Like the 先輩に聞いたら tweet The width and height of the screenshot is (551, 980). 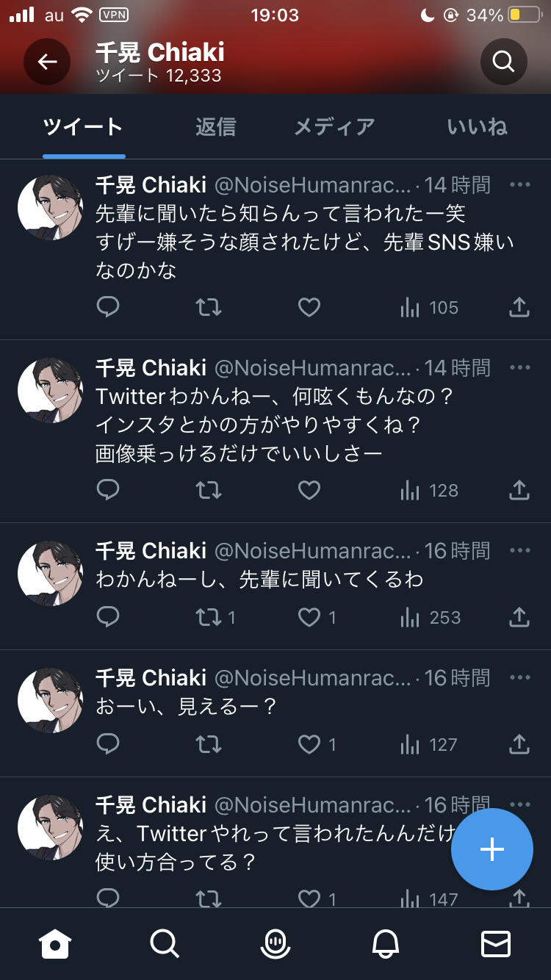pyautogui.click(x=309, y=307)
